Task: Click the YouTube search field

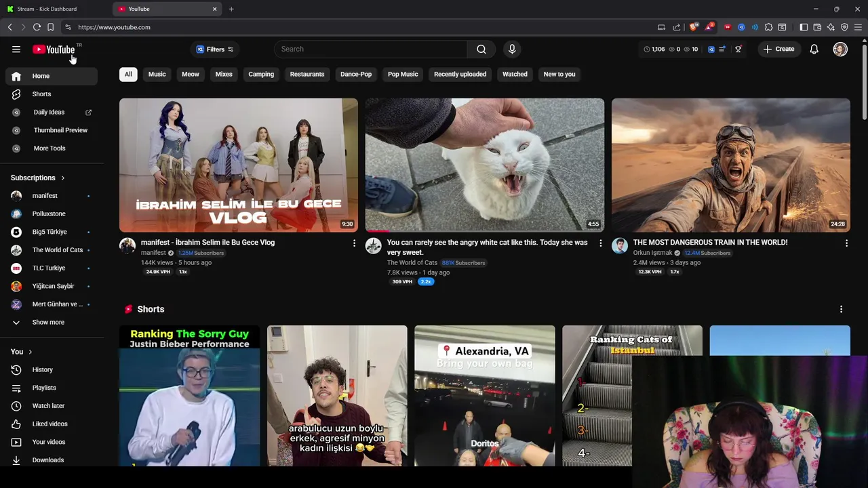Action: point(371,49)
